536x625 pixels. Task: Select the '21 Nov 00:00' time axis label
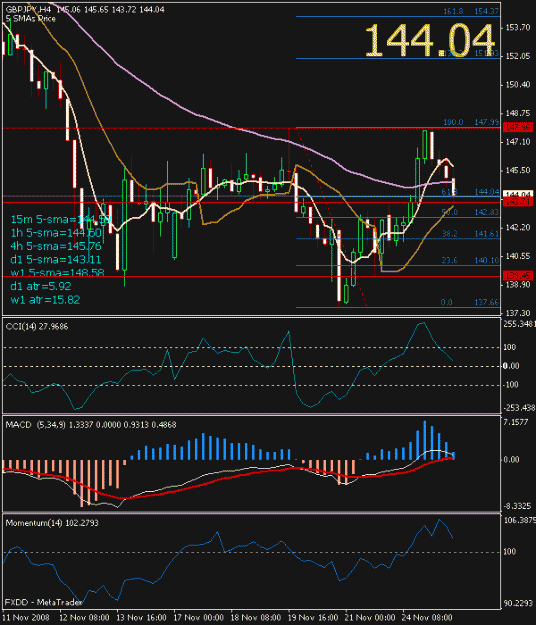(370, 617)
